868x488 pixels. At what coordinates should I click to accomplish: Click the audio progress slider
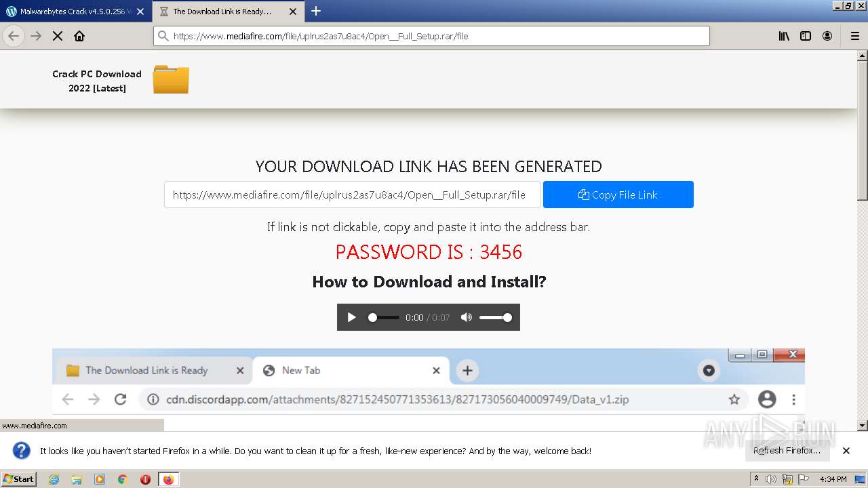coord(384,317)
